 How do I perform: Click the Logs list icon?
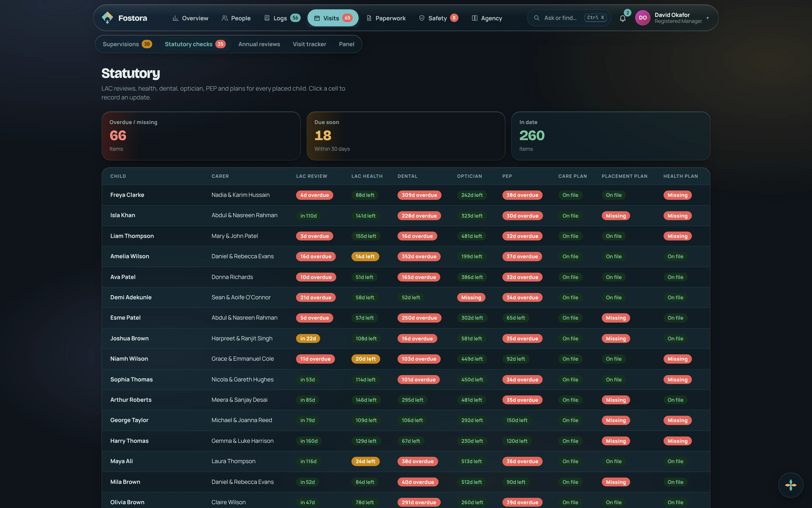point(267,18)
